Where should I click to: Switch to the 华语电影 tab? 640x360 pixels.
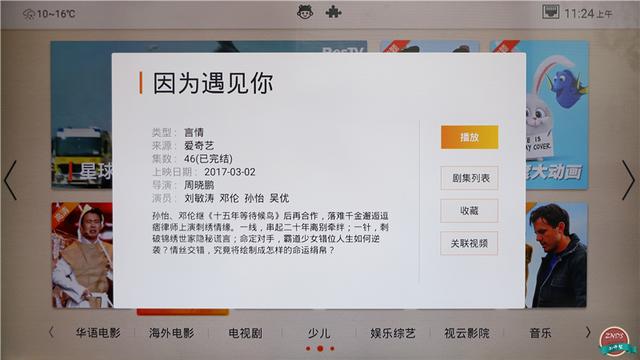tap(98, 333)
